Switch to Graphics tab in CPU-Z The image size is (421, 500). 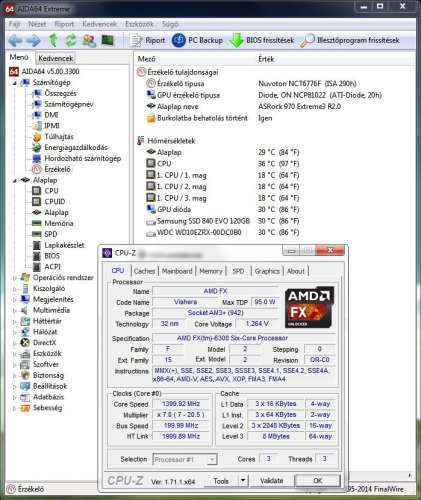tap(267, 271)
